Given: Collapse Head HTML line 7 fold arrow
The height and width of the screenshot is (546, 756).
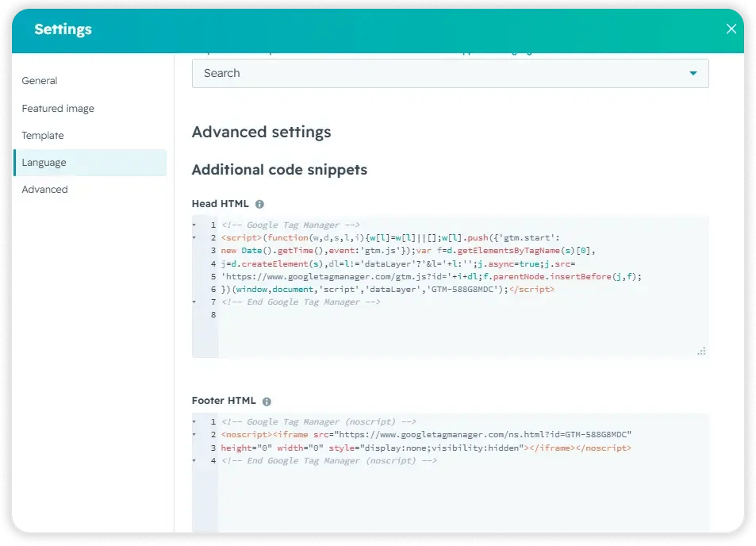Looking at the screenshot, I should click(194, 302).
